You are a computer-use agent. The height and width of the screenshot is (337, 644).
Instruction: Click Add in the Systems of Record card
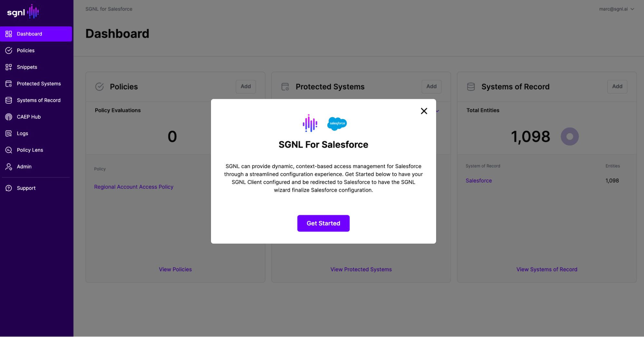617,86
